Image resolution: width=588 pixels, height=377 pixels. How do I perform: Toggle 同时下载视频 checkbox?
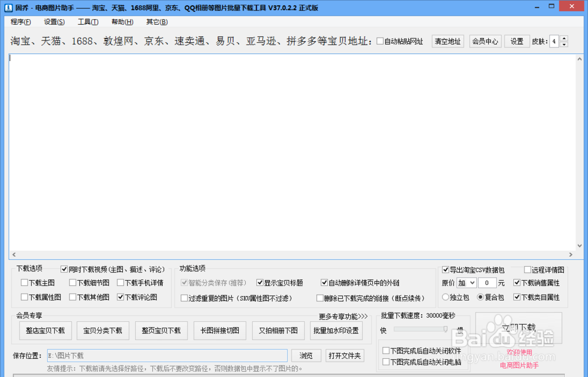(64, 269)
